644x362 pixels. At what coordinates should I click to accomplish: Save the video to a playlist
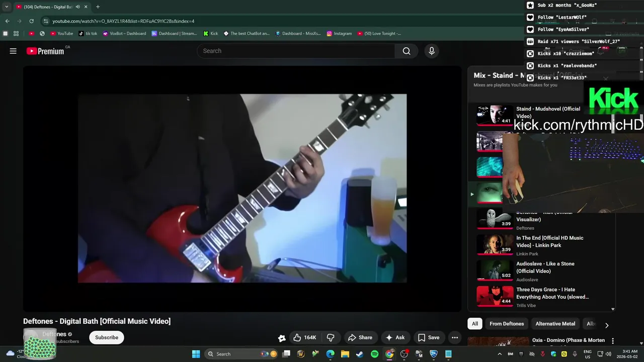(x=429, y=337)
